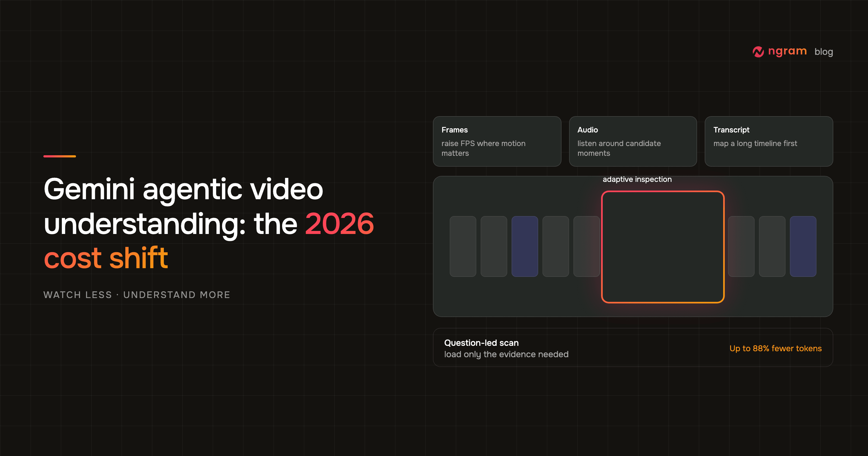Screen dimensions: 868x456
Task: Click the "listen around candidate moments" text
Action: point(619,148)
